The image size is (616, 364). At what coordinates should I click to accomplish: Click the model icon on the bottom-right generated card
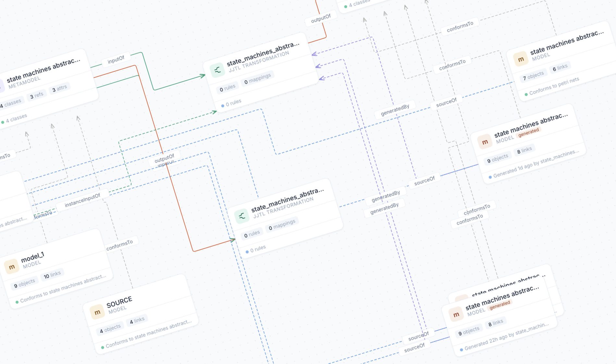coord(456,314)
